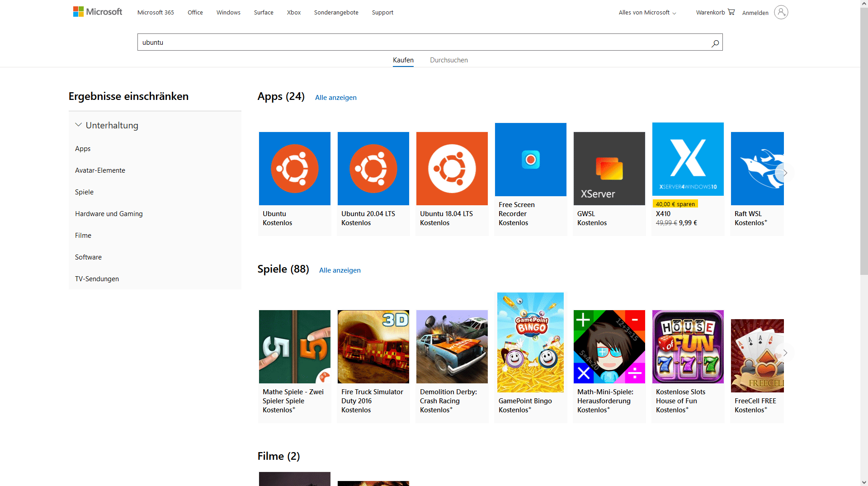Filter results by Hardware und Gaming
This screenshot has height=486, width=868.
tap(108, 214)
